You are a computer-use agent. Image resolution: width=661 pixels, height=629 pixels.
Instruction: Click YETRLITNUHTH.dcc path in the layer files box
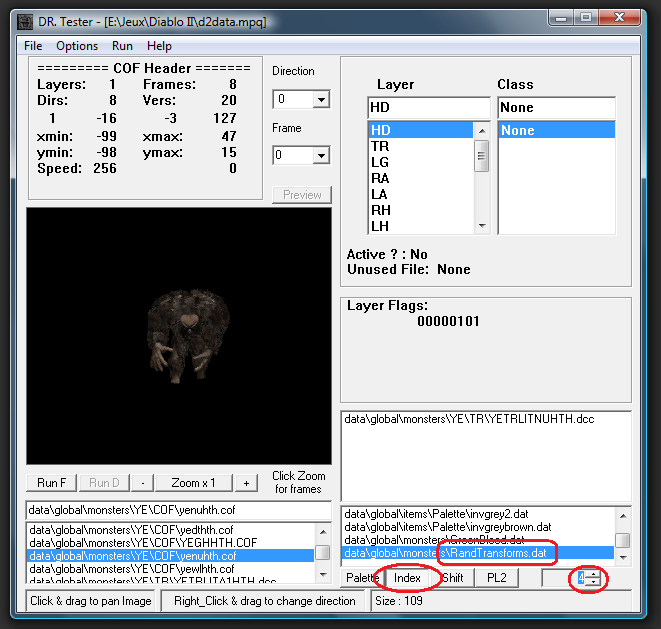[x=469, y=419]
